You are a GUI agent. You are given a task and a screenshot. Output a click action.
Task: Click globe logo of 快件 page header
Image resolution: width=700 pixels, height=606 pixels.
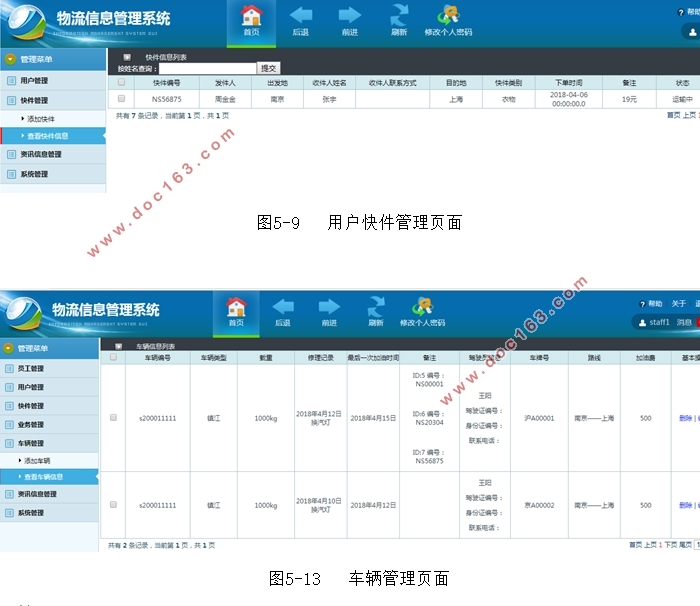[26, 21]
